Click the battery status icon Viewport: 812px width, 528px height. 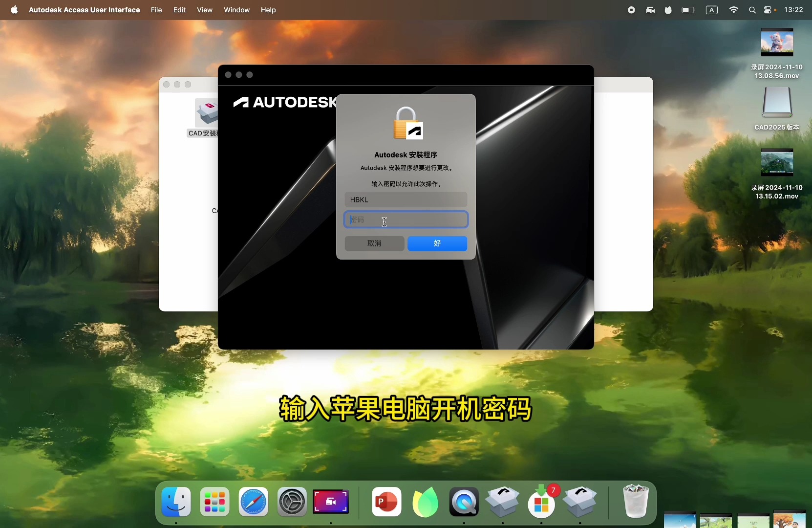tap(688, 10)
